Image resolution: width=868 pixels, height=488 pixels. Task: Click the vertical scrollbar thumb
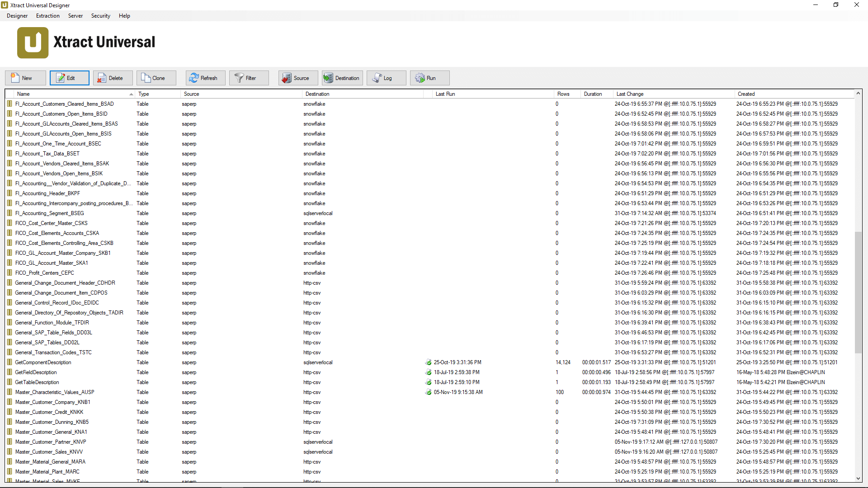[858, 292]
